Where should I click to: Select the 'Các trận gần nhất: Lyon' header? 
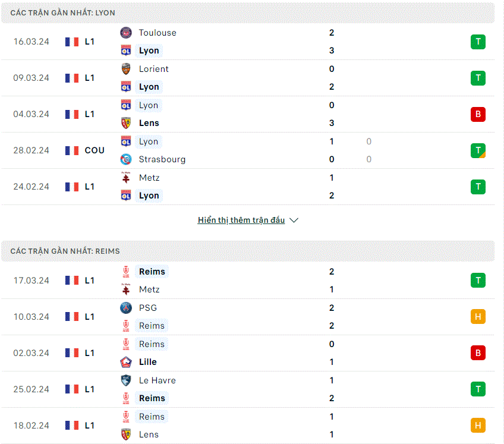pos(247,13)
